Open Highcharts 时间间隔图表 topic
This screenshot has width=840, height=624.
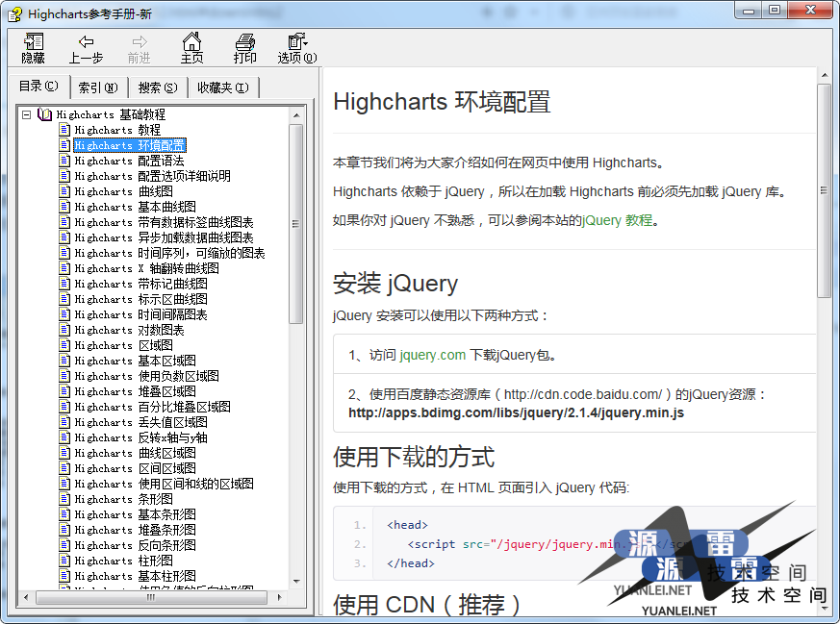pyautogui.click(x=140, y=314)
